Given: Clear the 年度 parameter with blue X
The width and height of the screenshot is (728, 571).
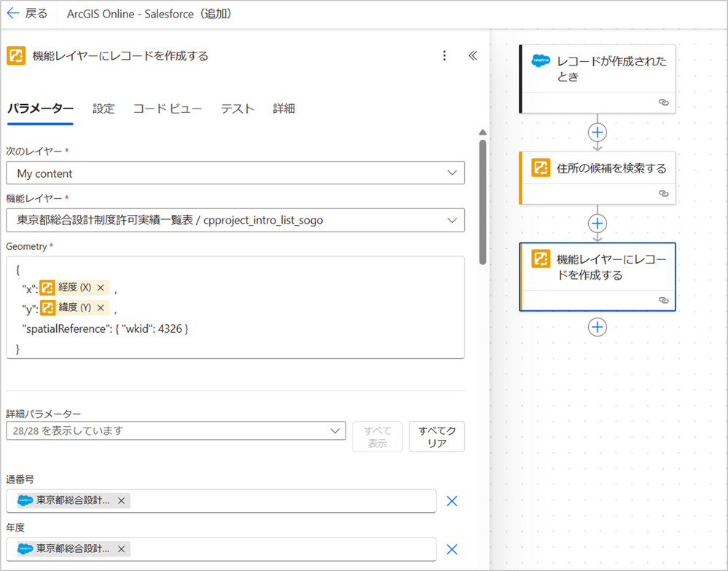Looking at the screenshot, I should (x=452, y=550).
